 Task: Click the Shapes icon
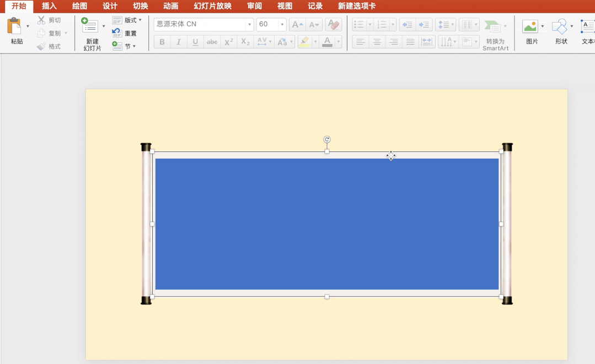coord(560,26)
